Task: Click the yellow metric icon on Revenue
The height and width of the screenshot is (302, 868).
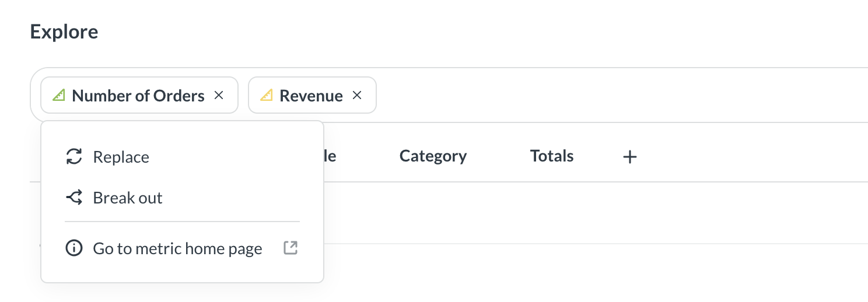Action: pyautogui.click(x=266, y=95)
